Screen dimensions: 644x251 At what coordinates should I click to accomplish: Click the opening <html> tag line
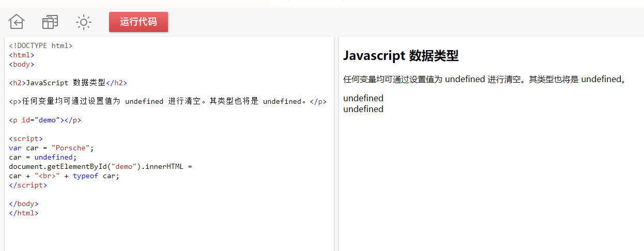coord(22,55)
